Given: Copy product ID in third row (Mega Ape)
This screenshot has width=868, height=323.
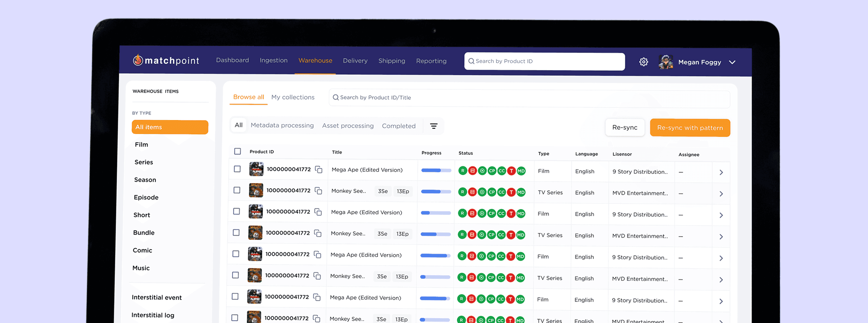Looking at the screenshot, I should 318,212.
